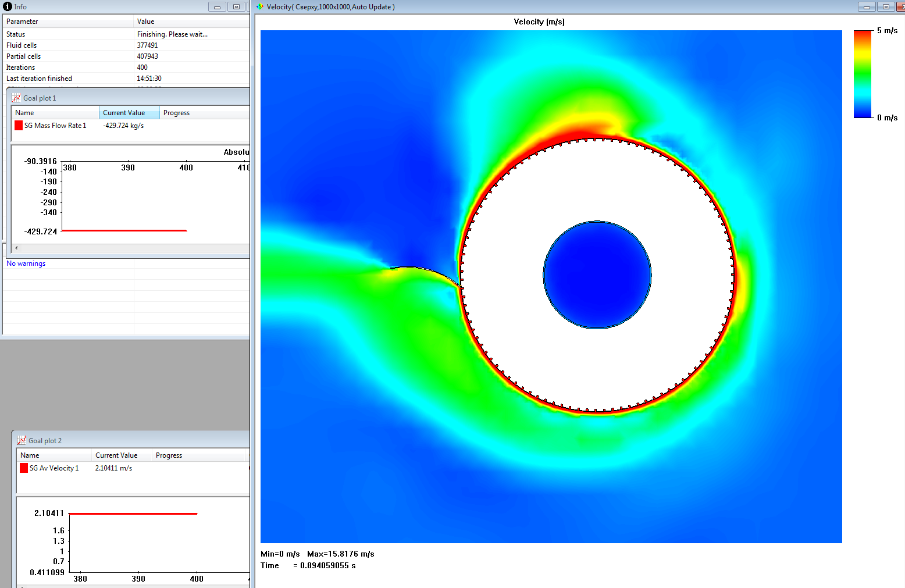
Task: Click red marker for SG Mass Flow Rate 1
Action: (19, 126)
